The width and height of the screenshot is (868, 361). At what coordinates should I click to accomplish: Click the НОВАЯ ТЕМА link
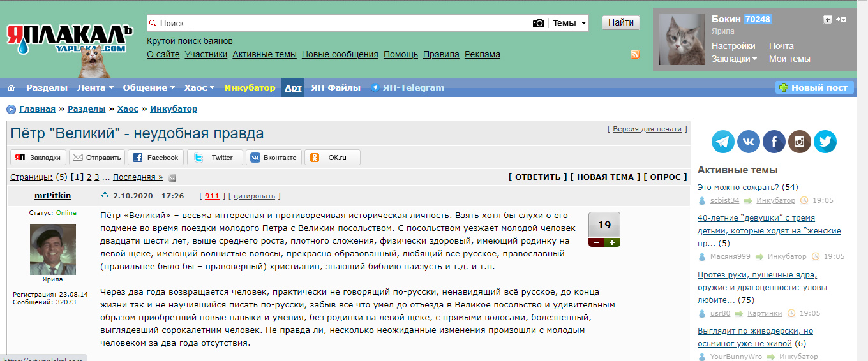(x=606, y=177)
